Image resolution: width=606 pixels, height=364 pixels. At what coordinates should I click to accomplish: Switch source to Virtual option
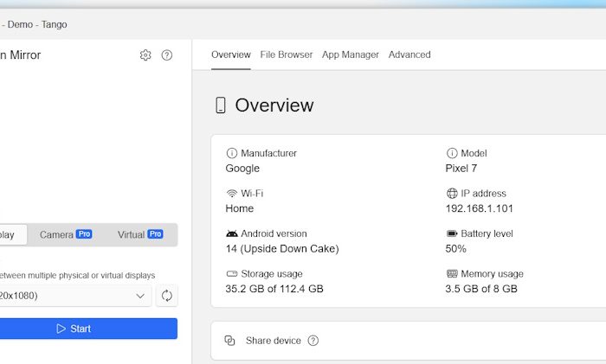click(x=139, y=234)
